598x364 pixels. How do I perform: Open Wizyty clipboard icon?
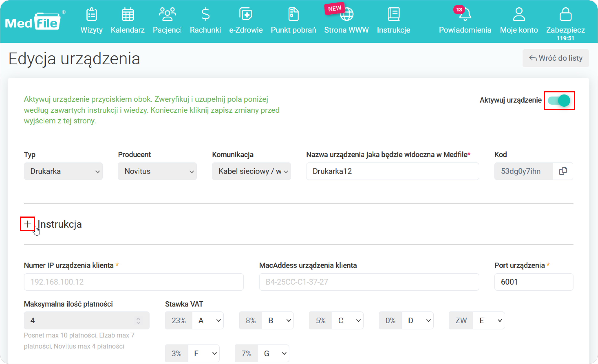point(92,14)
